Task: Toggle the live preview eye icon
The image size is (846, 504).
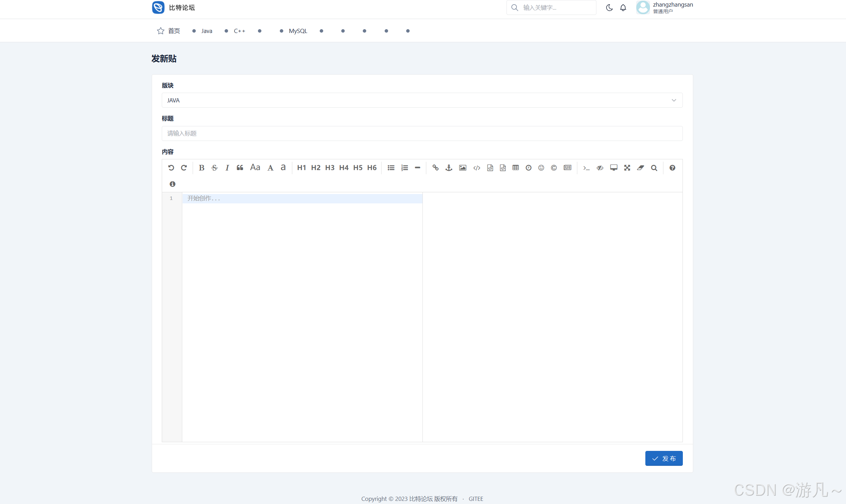Action: (x=600, y=168)
